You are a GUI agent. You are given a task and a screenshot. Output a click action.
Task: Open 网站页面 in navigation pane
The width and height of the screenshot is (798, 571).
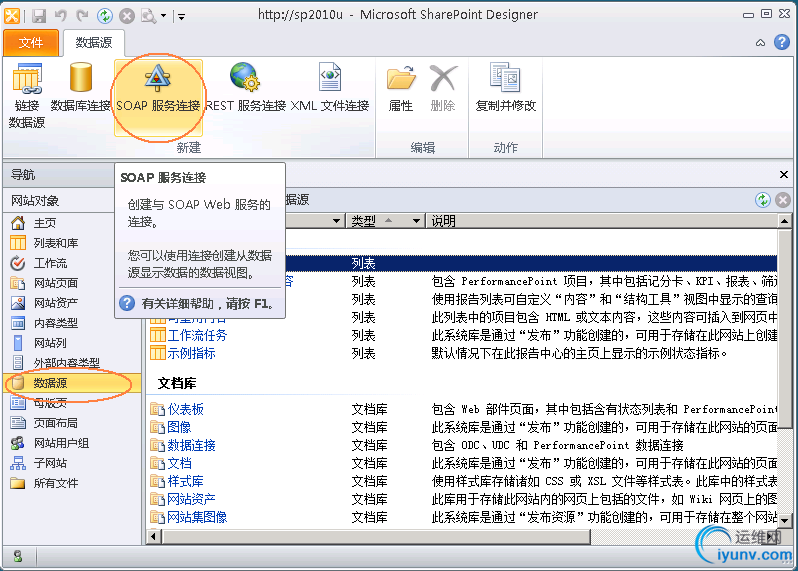(56, 283)
